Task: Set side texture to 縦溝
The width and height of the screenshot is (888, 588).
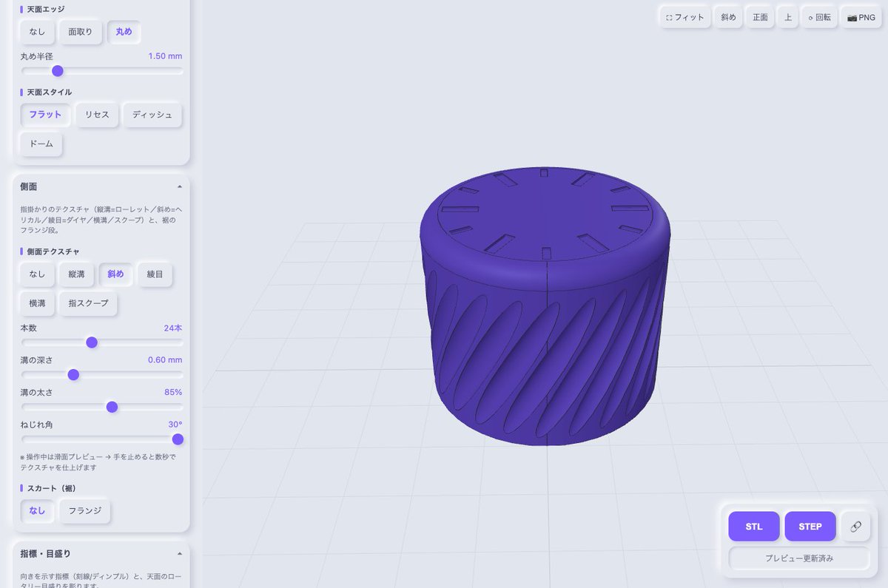Action: pyautogui.click(x=76, y=274)
